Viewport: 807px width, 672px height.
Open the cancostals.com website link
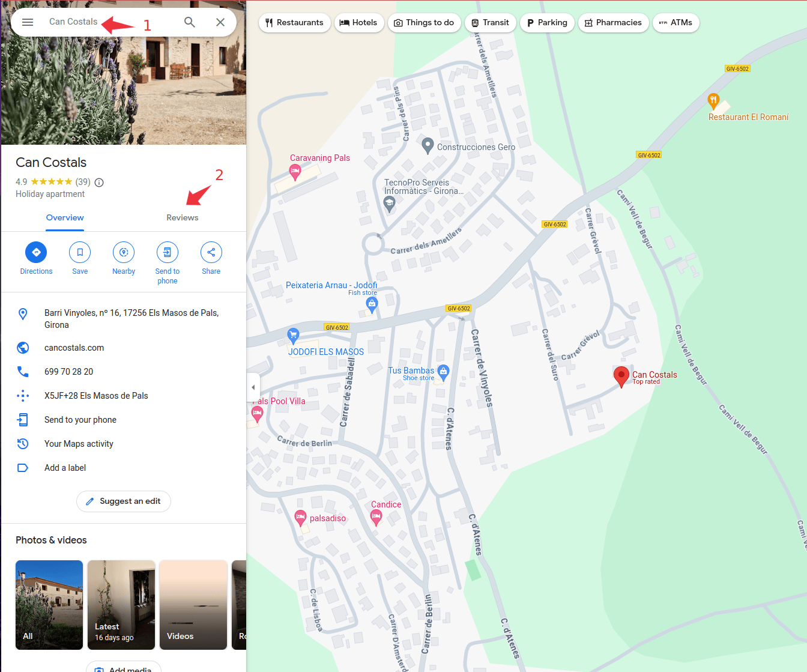click(74, 348)
